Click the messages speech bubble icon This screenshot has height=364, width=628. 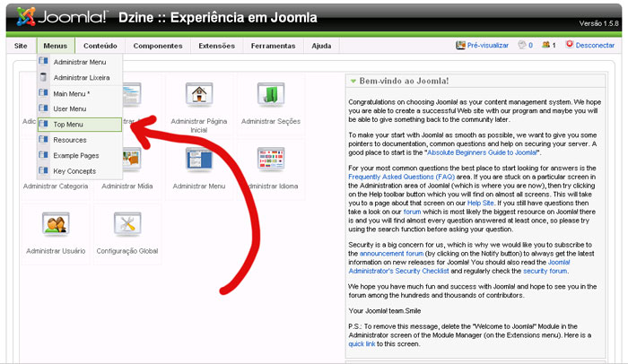pos(522,45)
